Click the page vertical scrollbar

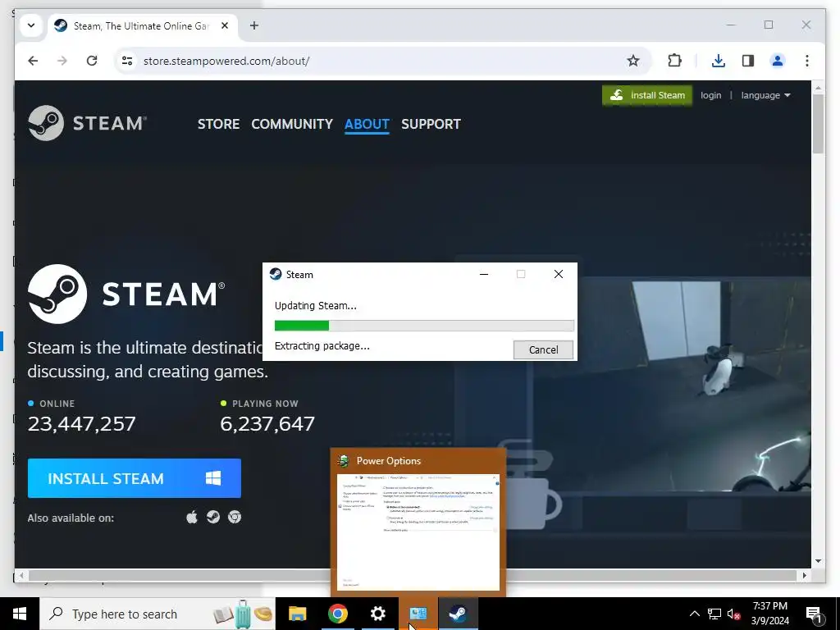click(x=818, y=125)
